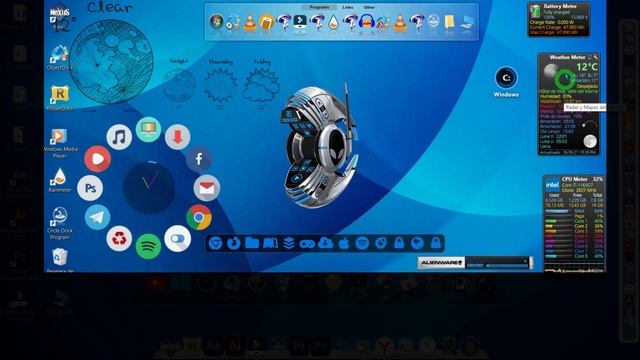The width and height of the screenshot is (640, 360).
Task: Click the Thursday forecast sun icon
Action: [220, 85]
